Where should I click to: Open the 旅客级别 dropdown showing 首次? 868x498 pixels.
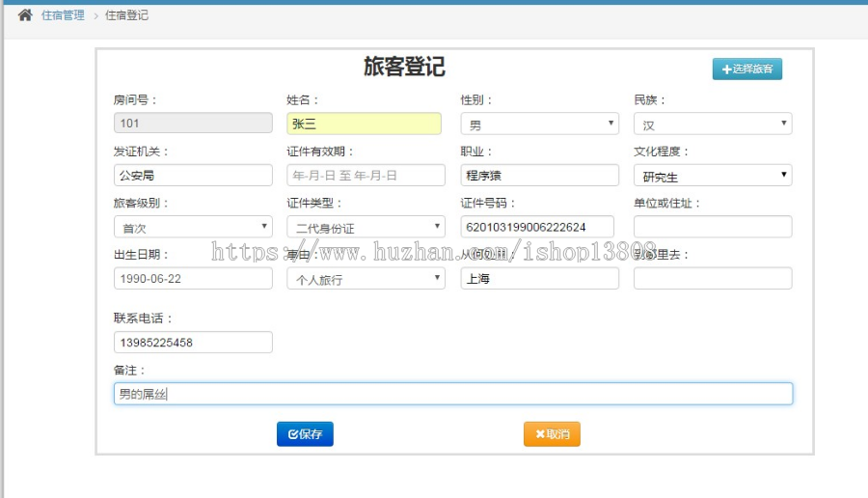193,227
